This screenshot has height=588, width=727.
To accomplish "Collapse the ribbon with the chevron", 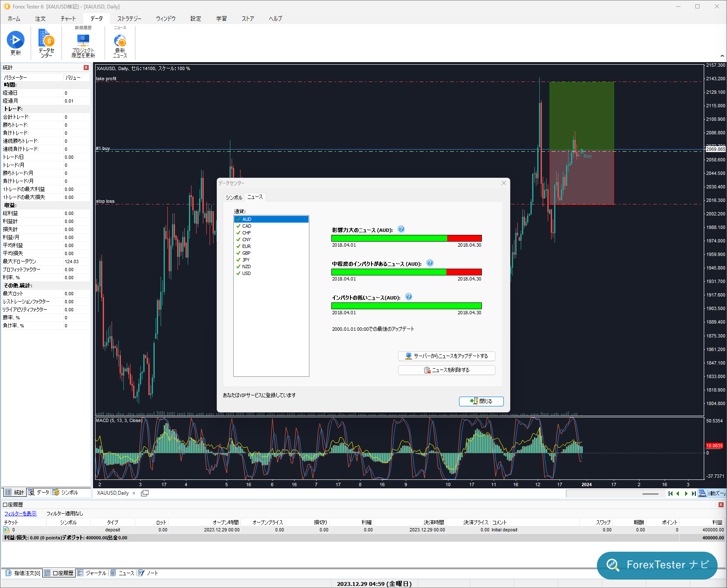I will point(722,56).
